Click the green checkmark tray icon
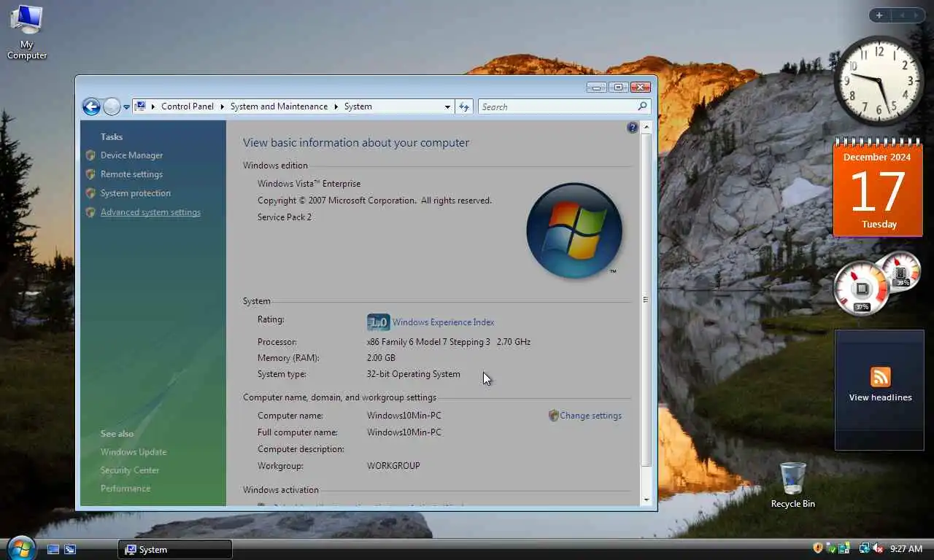 click(x=831, y=548)
